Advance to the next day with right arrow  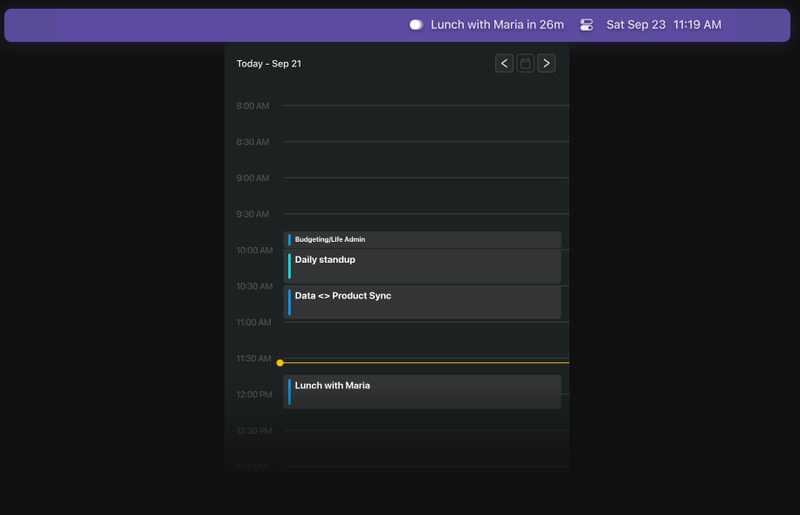click(x=546, y=63)
